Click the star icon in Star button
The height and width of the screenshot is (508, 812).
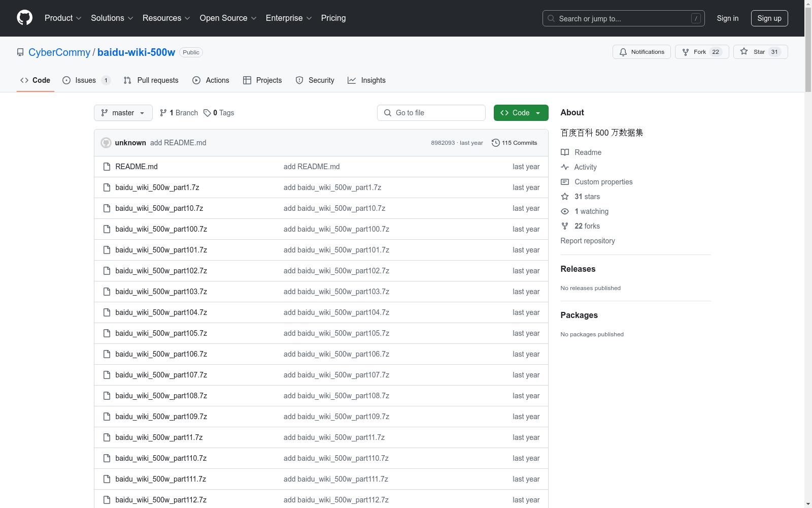point(744,51)
